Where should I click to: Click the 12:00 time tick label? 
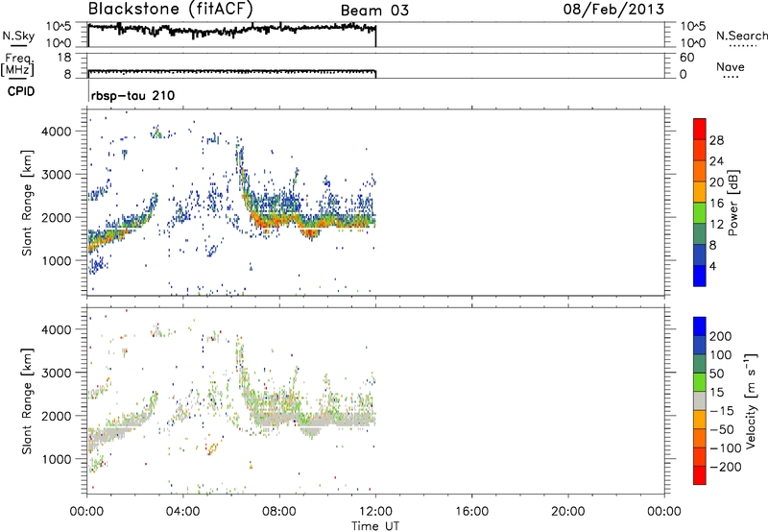click(375, 512)
